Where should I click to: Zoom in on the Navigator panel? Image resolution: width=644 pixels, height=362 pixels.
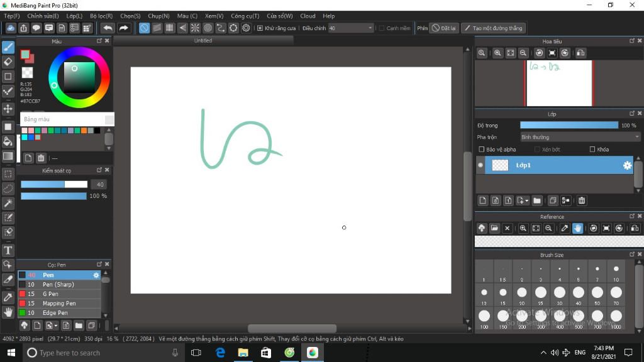pyautogui.click(x=498, y=53)
